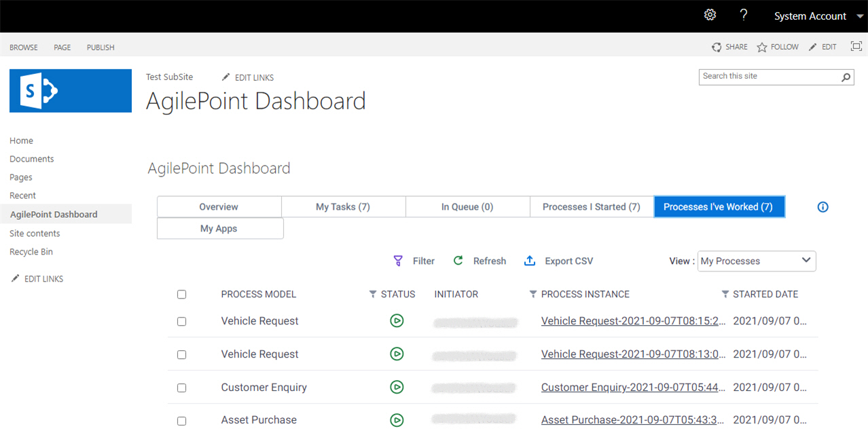Click the Test SubSite link
Screen dimensions: 868x435
coord(170,77)
